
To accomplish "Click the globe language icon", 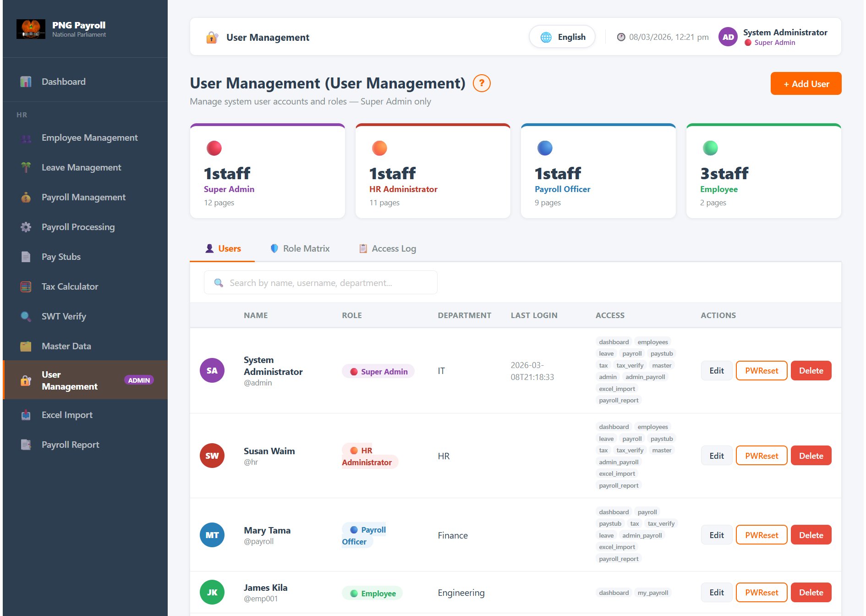I will pyautogui.click(x=546, y=37).
